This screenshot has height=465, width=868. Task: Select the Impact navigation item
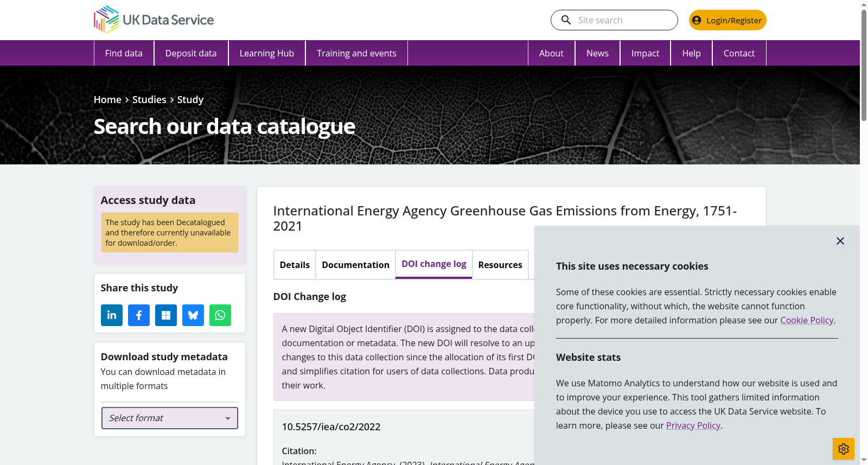645,53
